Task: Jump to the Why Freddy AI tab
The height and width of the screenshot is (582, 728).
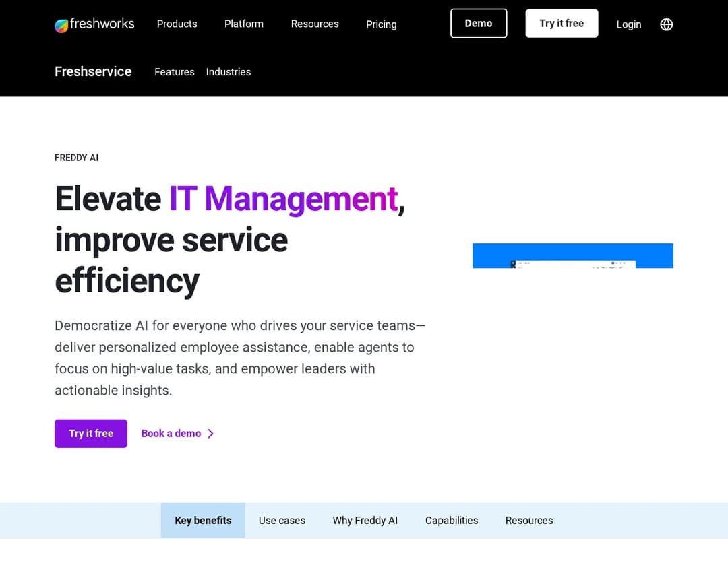Action: point(365,521)
